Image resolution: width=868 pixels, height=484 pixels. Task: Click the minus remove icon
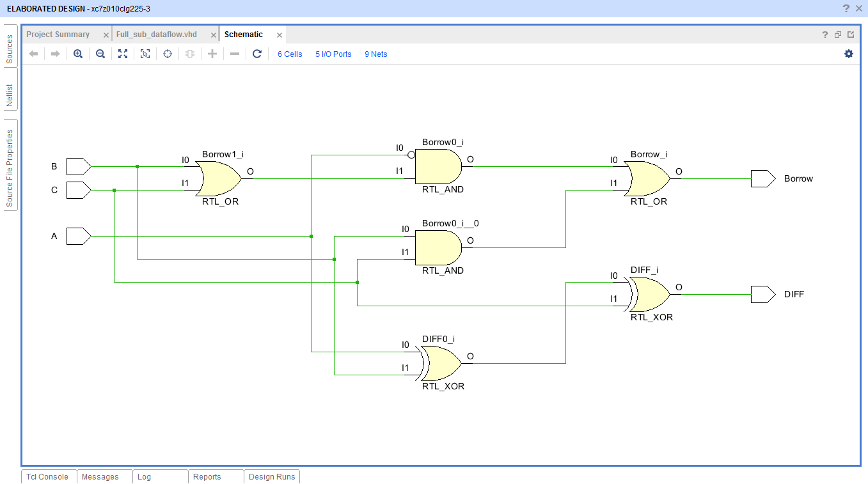point(235,54)
